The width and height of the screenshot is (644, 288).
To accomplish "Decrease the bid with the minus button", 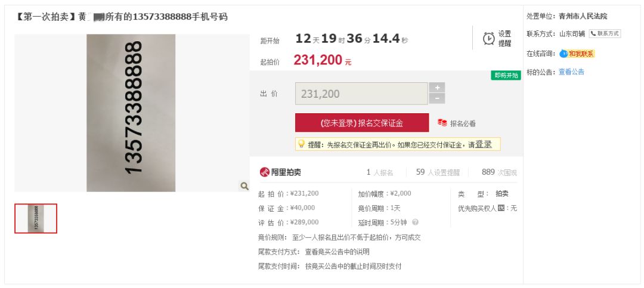I will [x=437, y=99].
